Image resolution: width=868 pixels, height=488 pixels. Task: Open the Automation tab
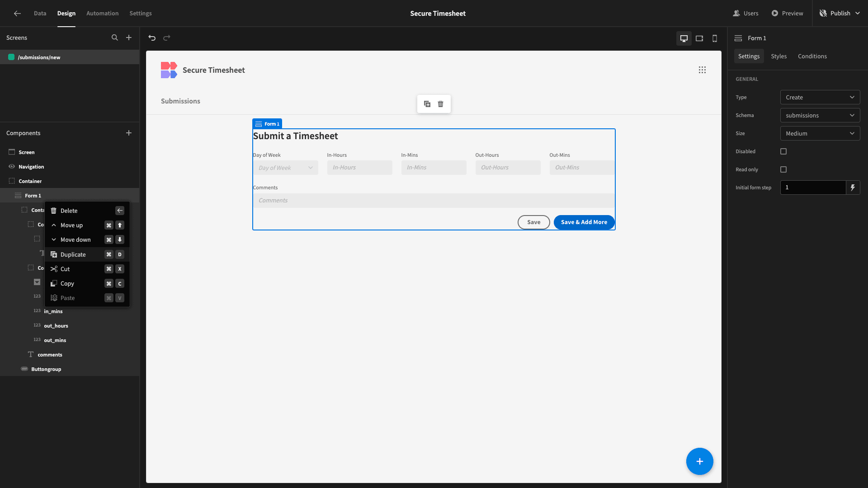pyautogui.click(x=103, y=14)
